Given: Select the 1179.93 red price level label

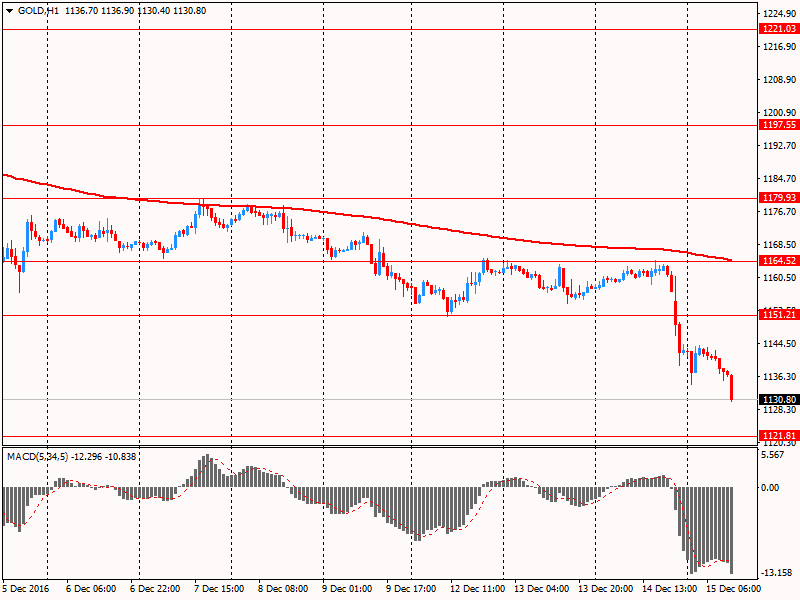Looking at the screenshot, I should [x=779, y=197].
